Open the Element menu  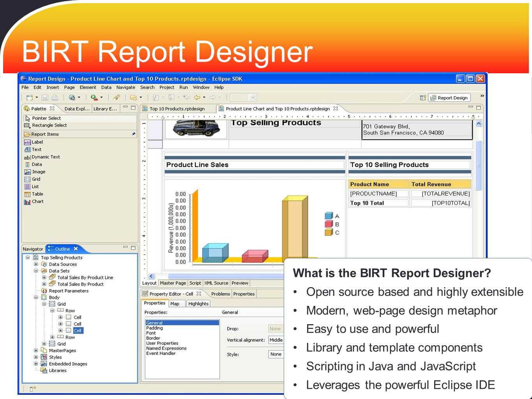click(x=88, y=88)
